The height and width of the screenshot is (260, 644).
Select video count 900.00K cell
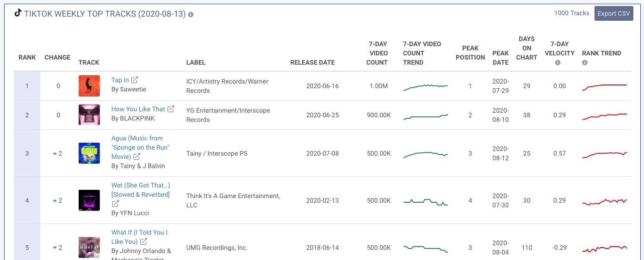click(x=379, y=115)
